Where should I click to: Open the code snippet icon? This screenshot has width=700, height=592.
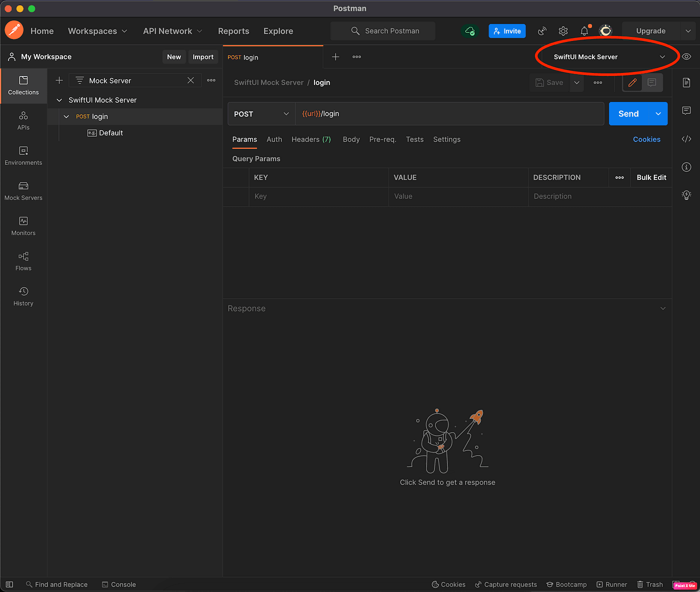click(x=686, y=139)
